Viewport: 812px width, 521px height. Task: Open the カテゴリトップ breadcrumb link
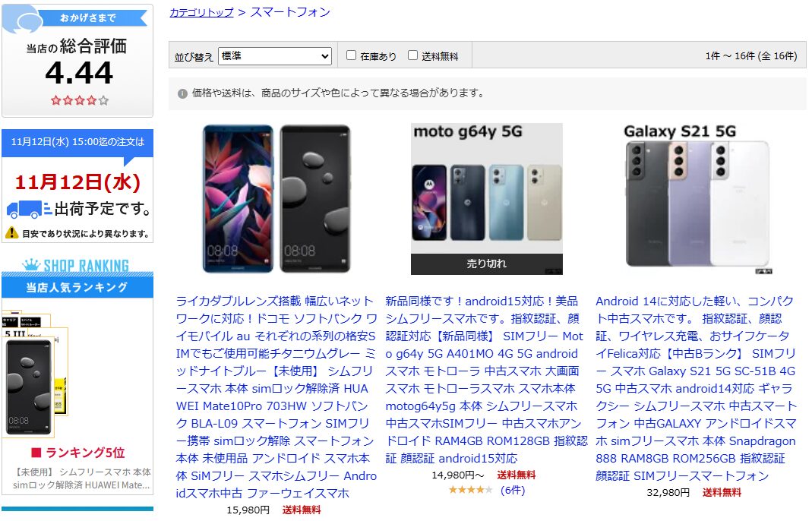click(201, 12)
